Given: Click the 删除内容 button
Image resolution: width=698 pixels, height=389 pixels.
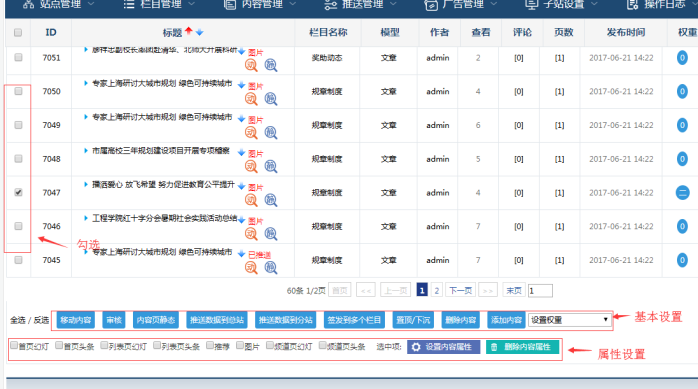Looking at the screenshot, I should [461, 320].
